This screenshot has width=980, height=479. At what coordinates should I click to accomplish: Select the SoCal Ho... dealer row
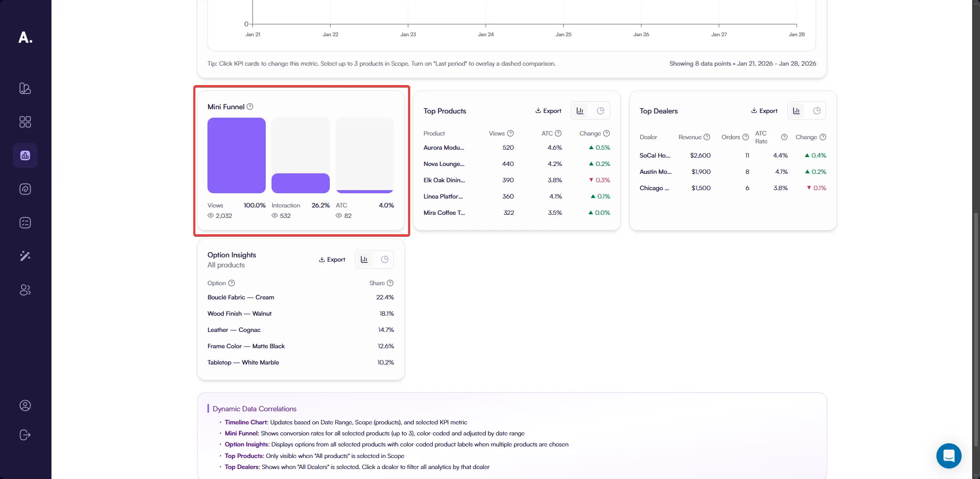654,155
